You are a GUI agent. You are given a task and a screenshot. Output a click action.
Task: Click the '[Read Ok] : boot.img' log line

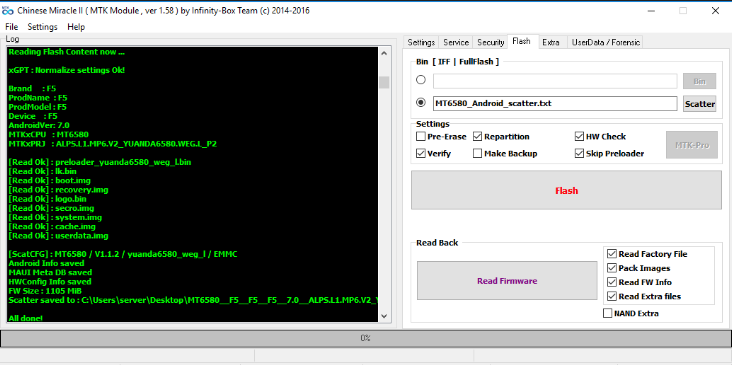(49, 181)
